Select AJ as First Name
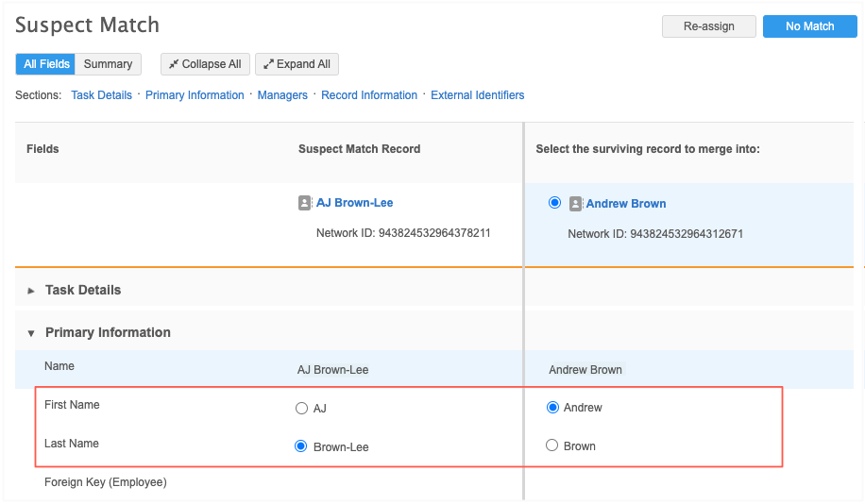 click(302, 409)
